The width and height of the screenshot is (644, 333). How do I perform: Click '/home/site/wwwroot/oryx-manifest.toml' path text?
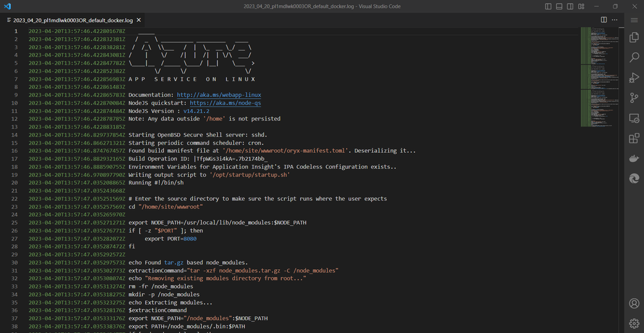pyautogui.click(x=286, y=151)
